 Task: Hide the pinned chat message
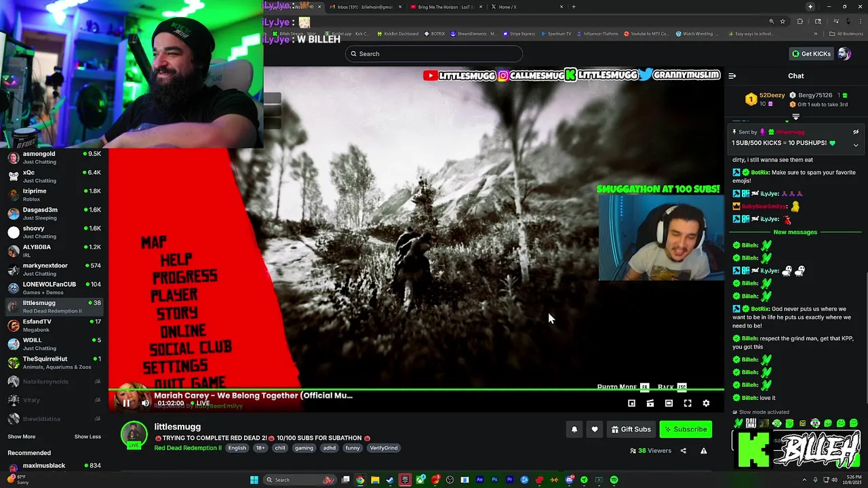856,132
